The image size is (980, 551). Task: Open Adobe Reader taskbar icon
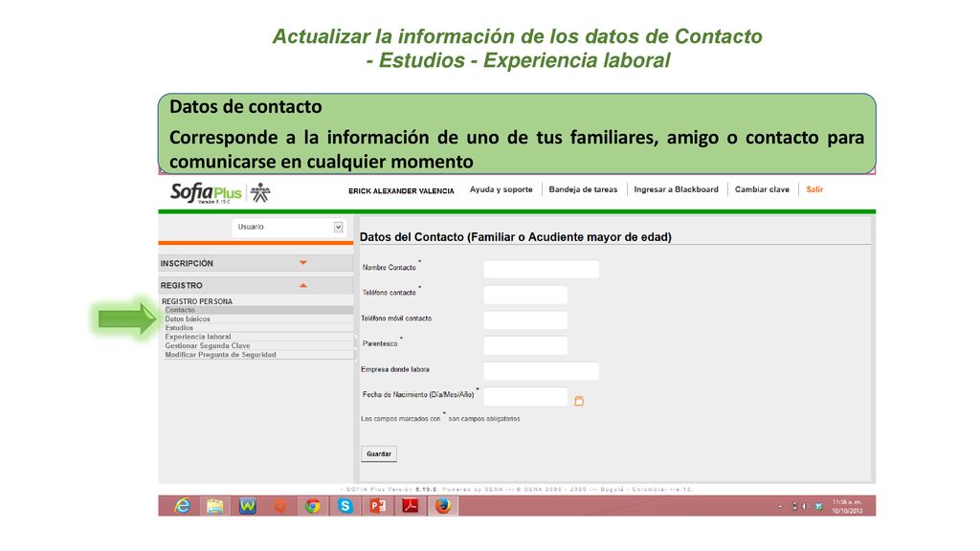point(410,506)
